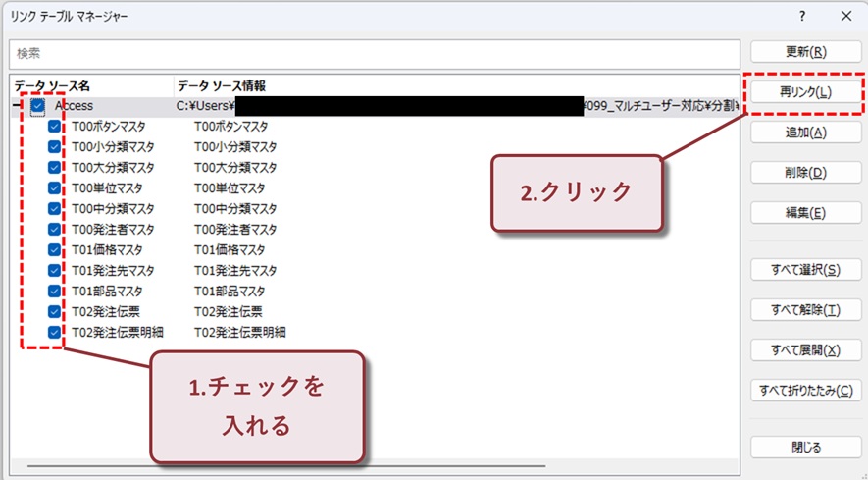Select the T01部品マスタ name in first column
Viewport: 868px width, 480px height.
click(x=107, y=291)
